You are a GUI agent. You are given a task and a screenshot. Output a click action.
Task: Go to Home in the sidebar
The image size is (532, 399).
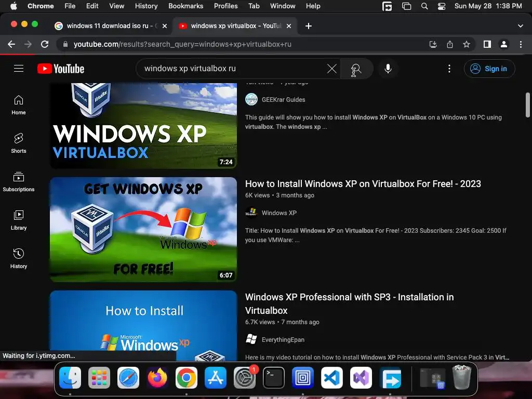[19, 105]
